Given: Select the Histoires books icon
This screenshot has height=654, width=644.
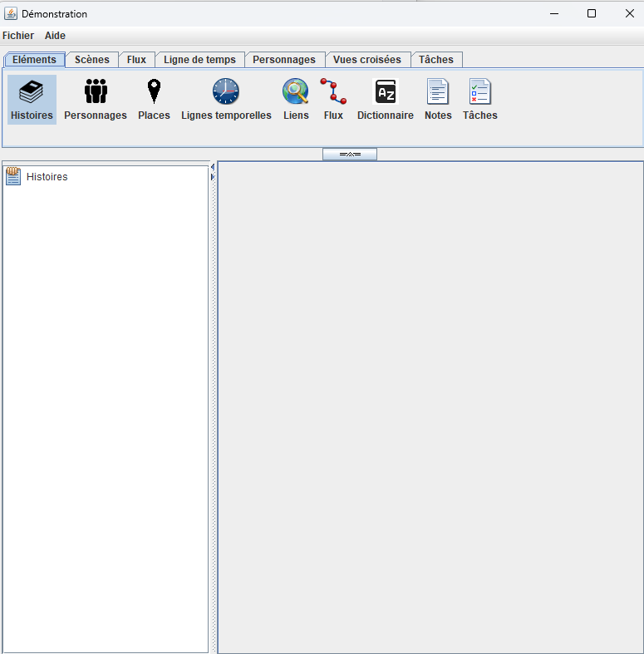Looking at the screenshot, I should click(x=32, y=91).
